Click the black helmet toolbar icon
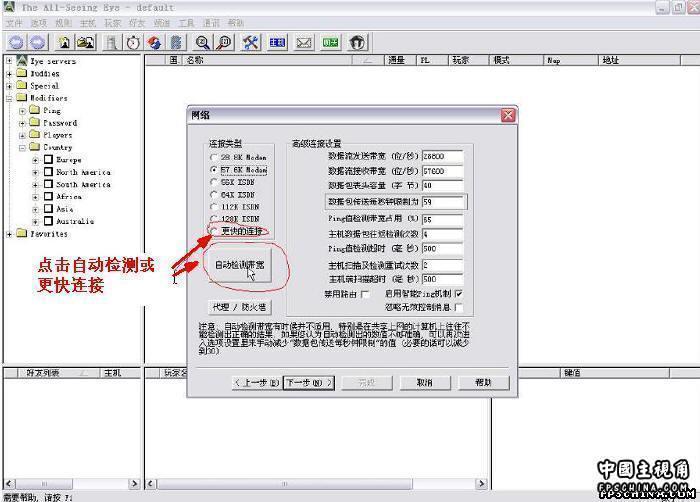Image resolution: width=700 pixels, height=502 pixels. tap(357, 42)
